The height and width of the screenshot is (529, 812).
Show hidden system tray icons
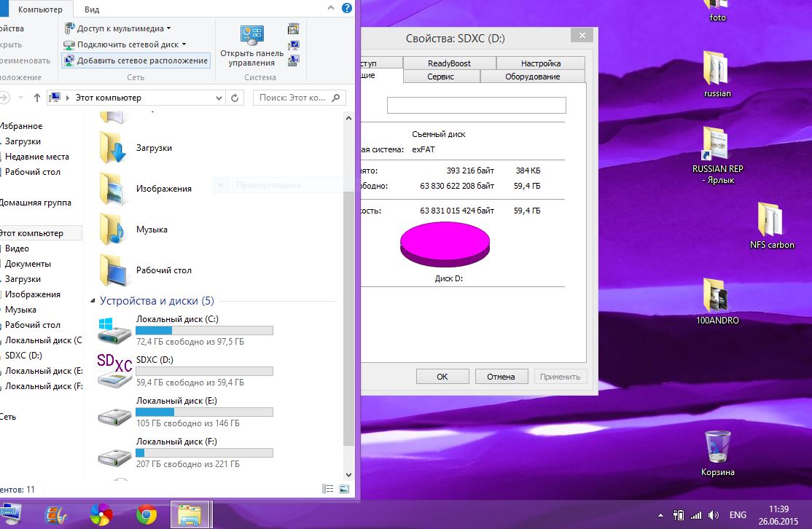tap(660, 514)
